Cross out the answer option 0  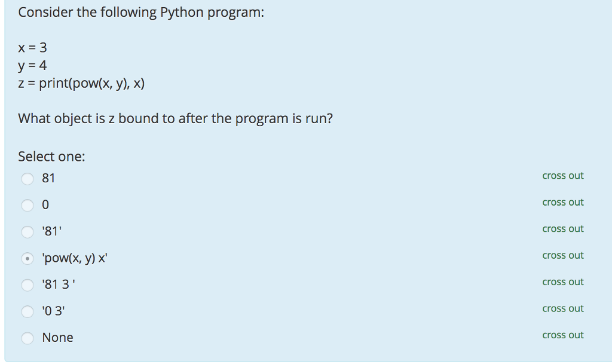click(x=562, y=202)
